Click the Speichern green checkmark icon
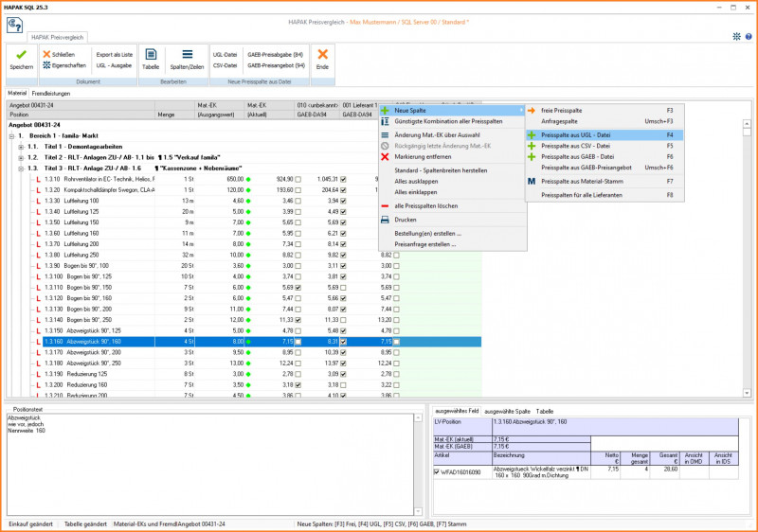758x532 pixels. tap(21, 56)
